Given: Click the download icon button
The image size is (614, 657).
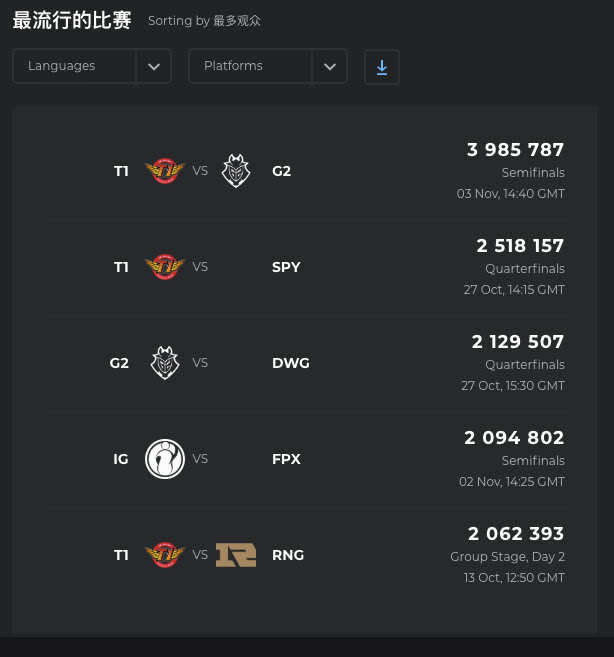Looking at the screenshot, I should (x=381, y=67).
